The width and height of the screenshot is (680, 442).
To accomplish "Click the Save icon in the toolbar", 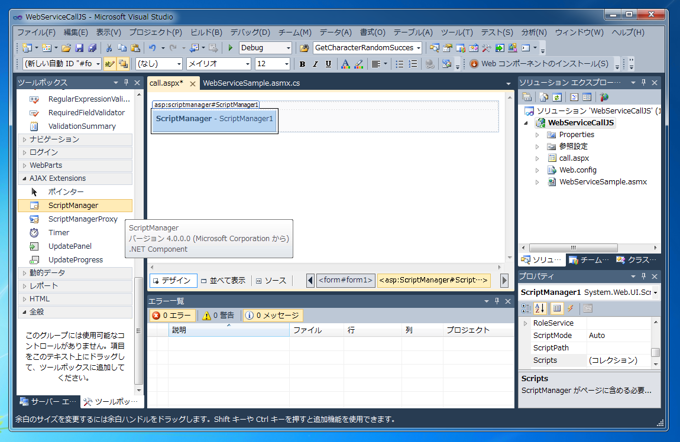I will click(79, 48).
